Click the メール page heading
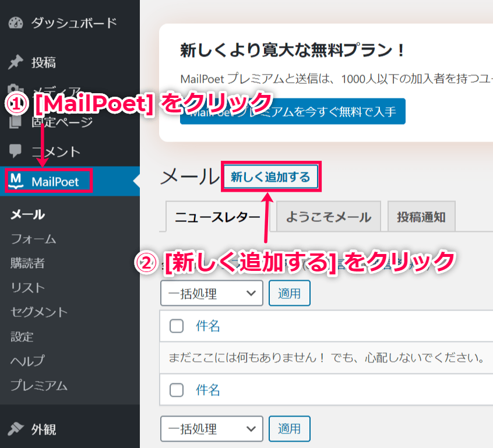This screenshot has height=448, width=493. 190,177
